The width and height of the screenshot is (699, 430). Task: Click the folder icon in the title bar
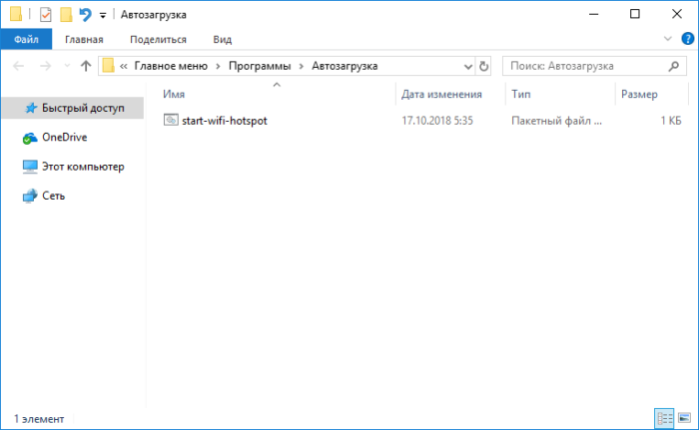point(16,14)
